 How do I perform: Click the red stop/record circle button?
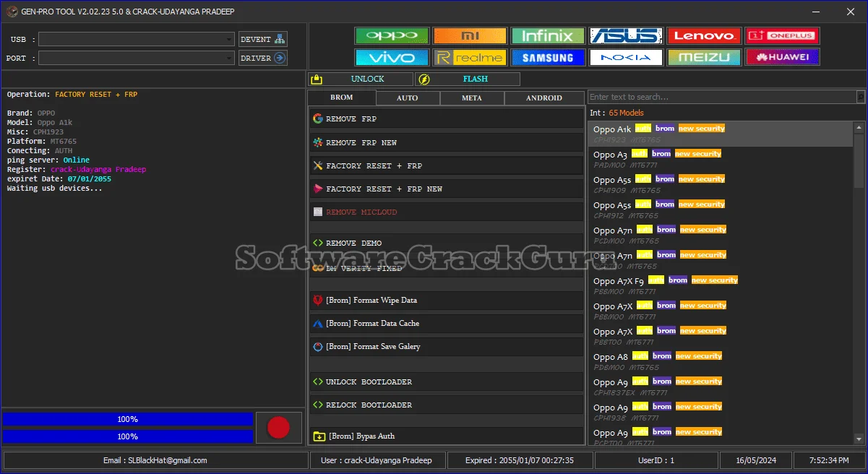[278, 427]
